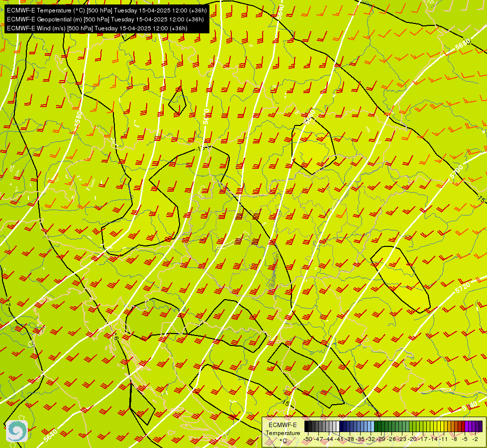
Task: Click the -5 legend scale value
Action: pyautogui.click(x=465, y=439)
